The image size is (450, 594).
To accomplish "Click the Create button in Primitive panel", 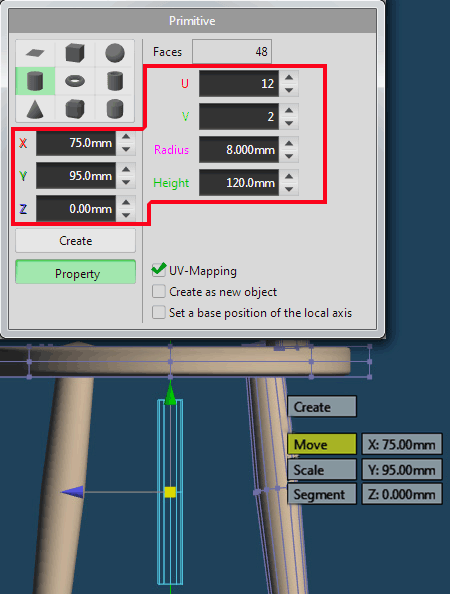I will pyautogui.click(x=75, y=241).
